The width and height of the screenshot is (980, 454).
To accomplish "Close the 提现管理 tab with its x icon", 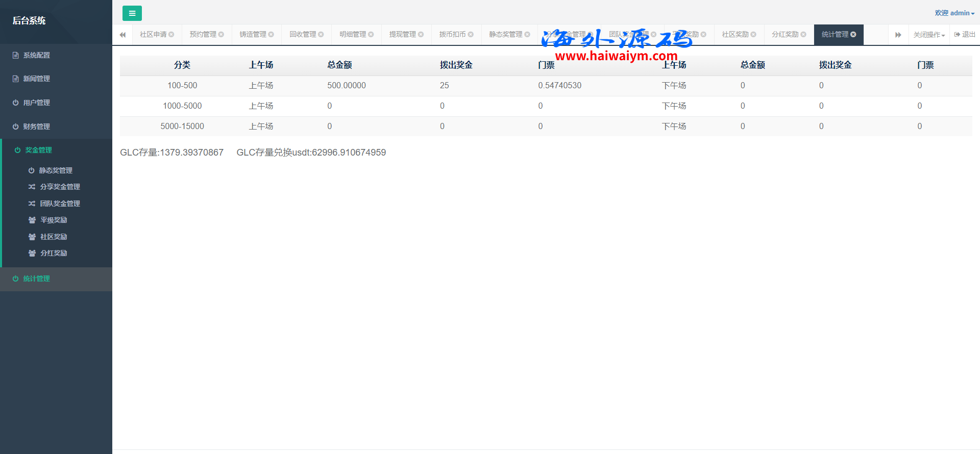I will click(421, 35).
